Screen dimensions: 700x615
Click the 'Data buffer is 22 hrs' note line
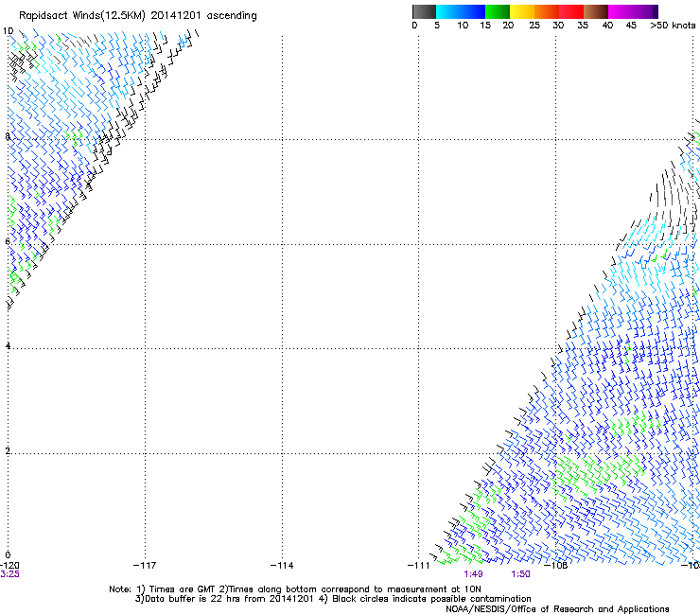pos(333,599)
